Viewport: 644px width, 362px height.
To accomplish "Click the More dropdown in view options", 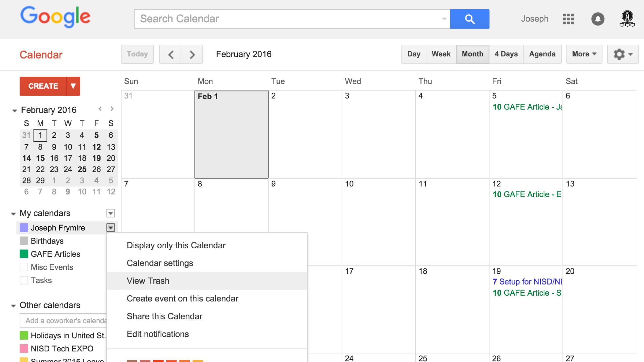I will tap(583, 54).
